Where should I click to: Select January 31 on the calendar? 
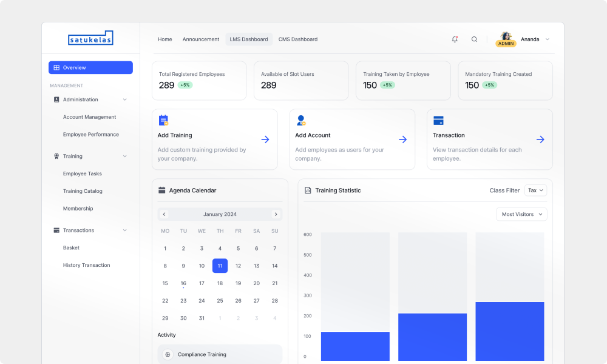coord(202,318)
